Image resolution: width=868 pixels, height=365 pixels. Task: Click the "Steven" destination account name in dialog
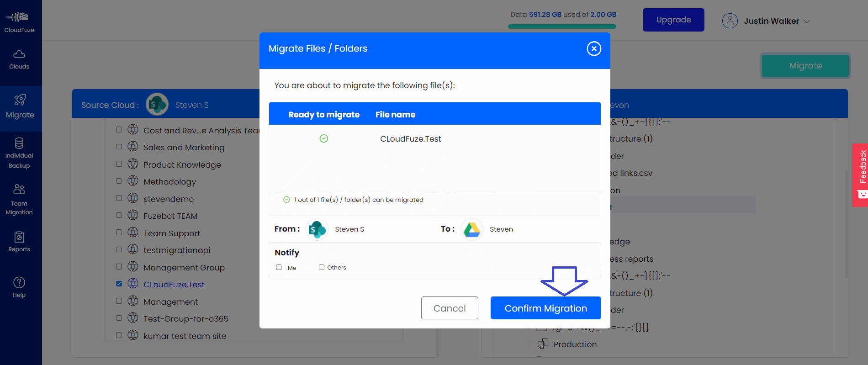click(501, 229)
